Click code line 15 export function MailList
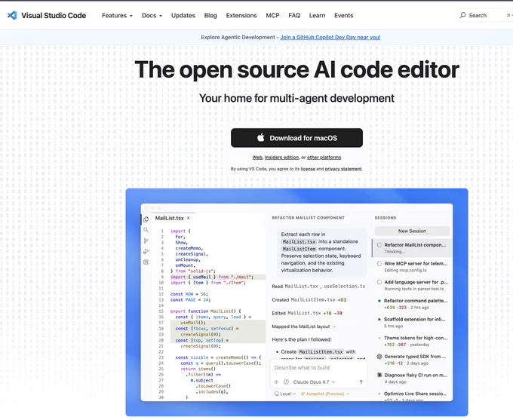 [205, 311]
